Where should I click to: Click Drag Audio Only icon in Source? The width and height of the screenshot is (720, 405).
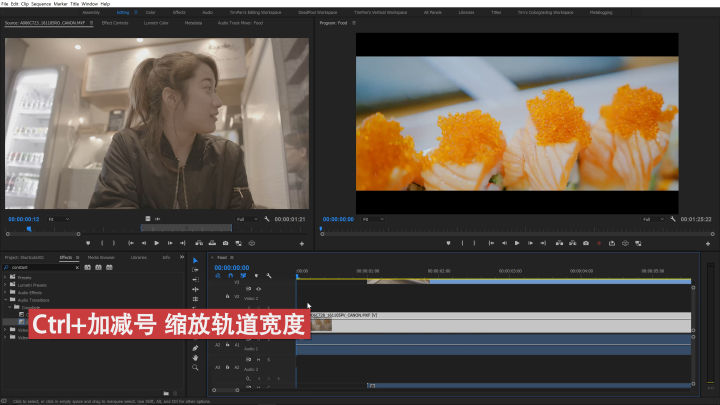(x=158, y=219)
